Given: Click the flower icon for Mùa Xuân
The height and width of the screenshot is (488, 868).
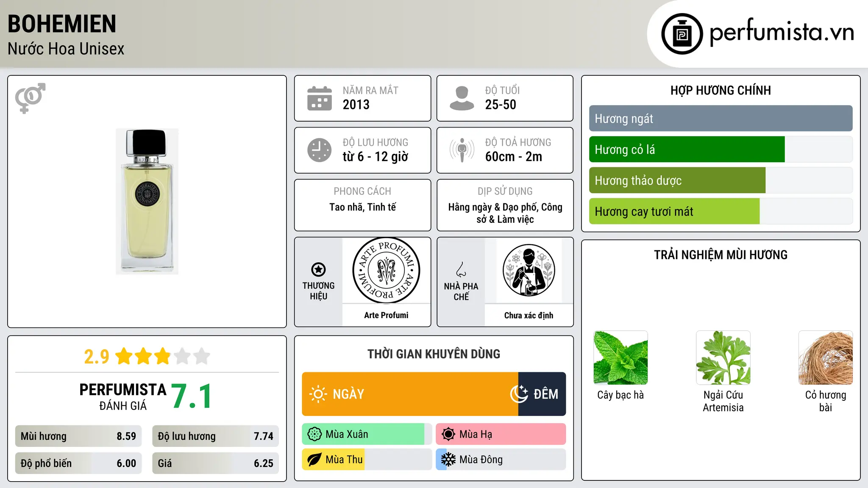Looking at the screenshot, I should (314, 434).
